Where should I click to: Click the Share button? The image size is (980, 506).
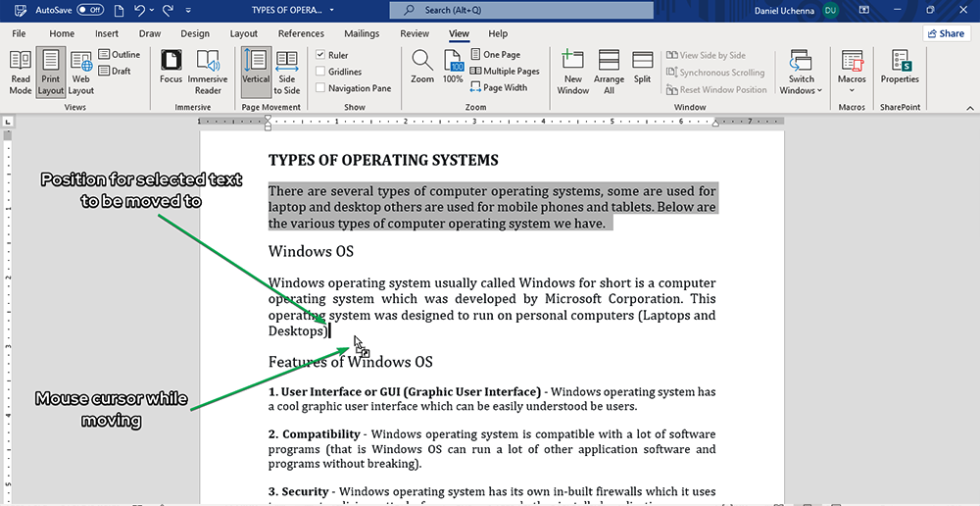click(946, 33)
